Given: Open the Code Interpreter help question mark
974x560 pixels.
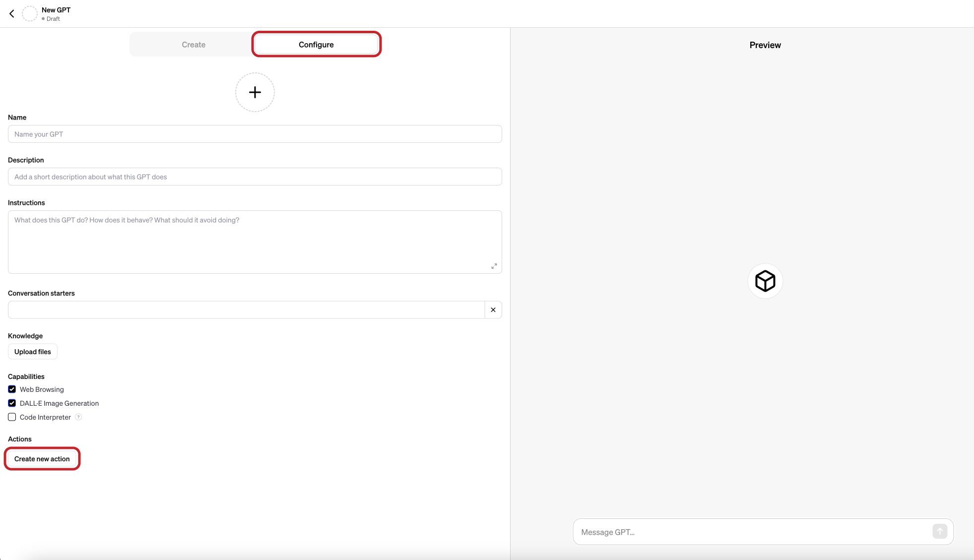Looking at the screenshot, I should point(78,417).
